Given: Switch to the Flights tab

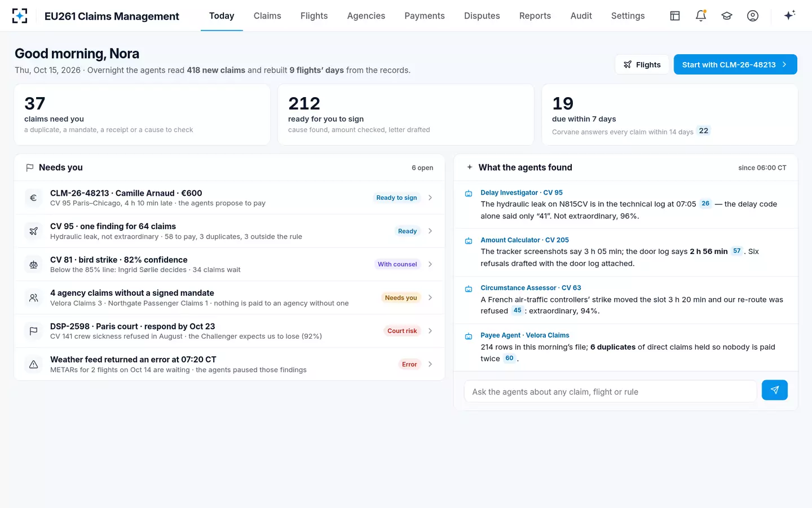Looking at the screenshot, I should 314,16.
